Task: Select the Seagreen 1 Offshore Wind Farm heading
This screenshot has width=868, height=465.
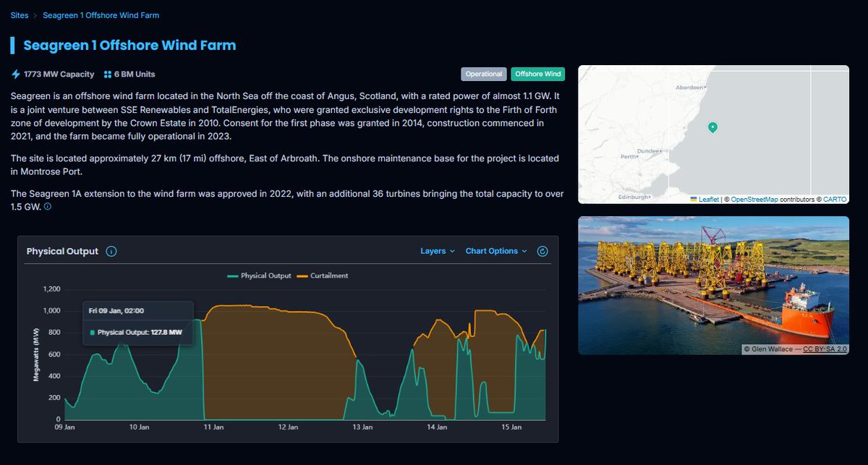Action: click(x=129, y=46)
